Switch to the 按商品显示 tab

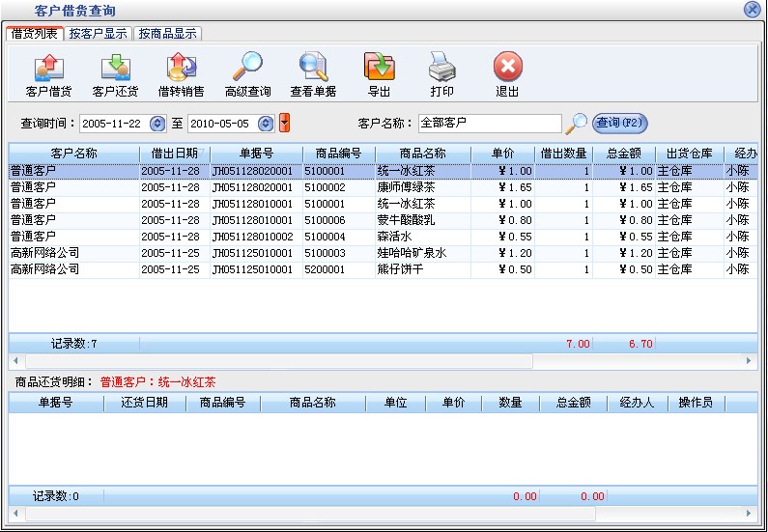[167, 33]
